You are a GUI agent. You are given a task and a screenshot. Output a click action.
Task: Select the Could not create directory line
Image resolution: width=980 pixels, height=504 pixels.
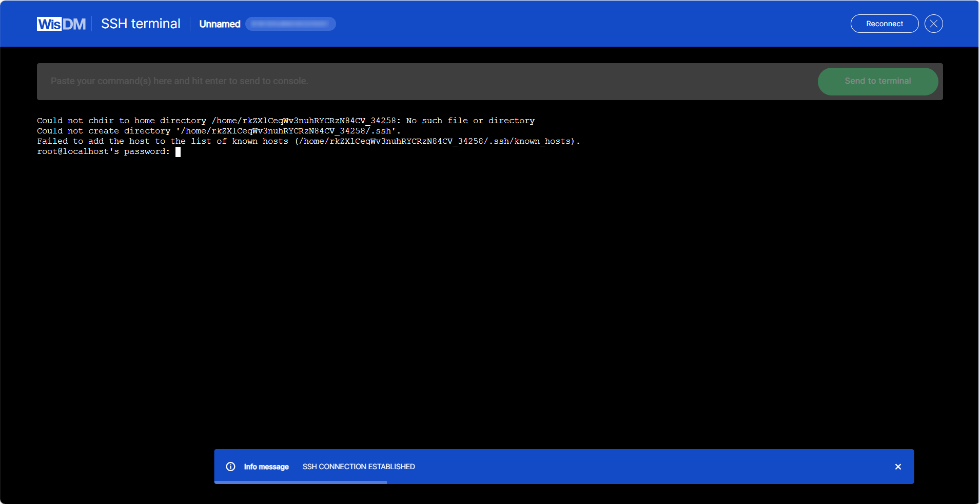[218, 131]
